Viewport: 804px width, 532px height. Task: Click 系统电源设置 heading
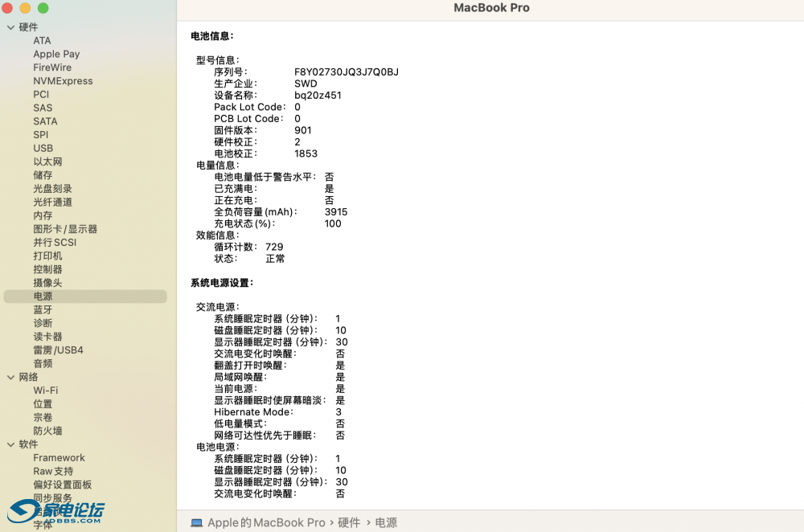222,283
